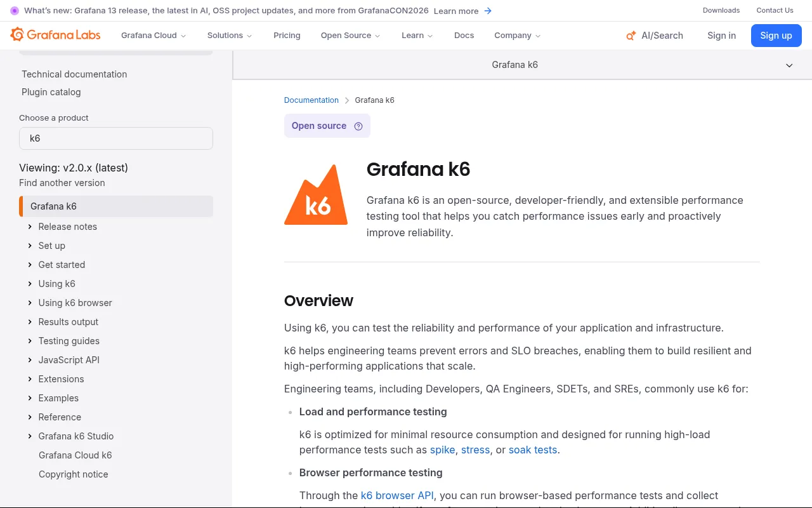Expand the Using k6 chevron
Screen dimensions: 812x508
point(30,284)
